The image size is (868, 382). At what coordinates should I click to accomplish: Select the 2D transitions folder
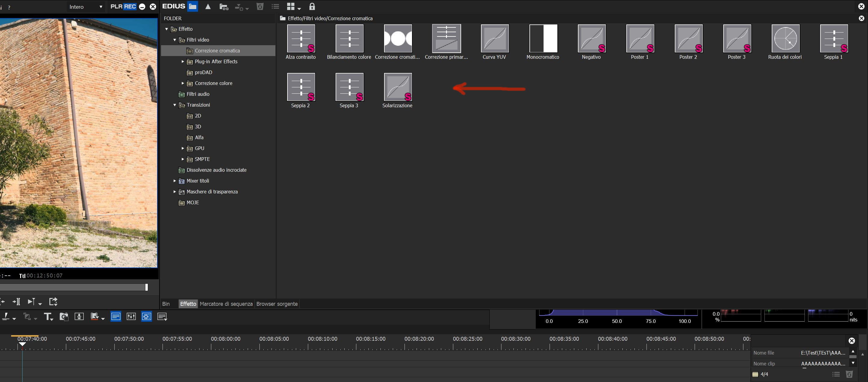click(x=197, y=116)
